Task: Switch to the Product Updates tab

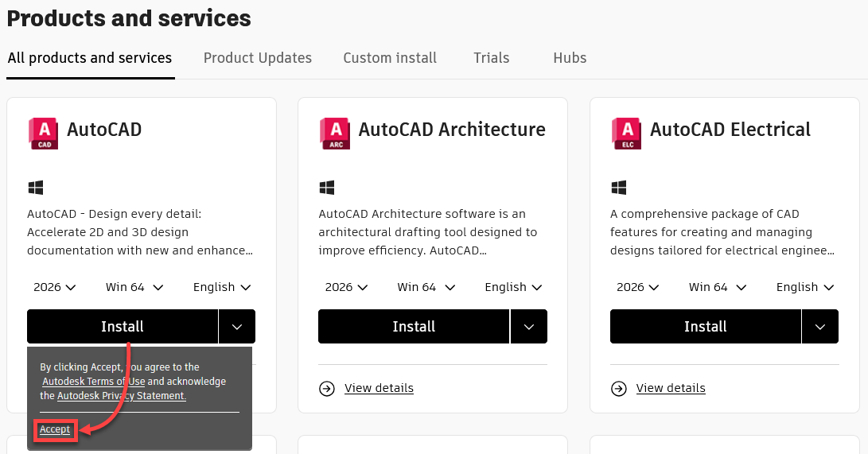Action: pos(258,58)
